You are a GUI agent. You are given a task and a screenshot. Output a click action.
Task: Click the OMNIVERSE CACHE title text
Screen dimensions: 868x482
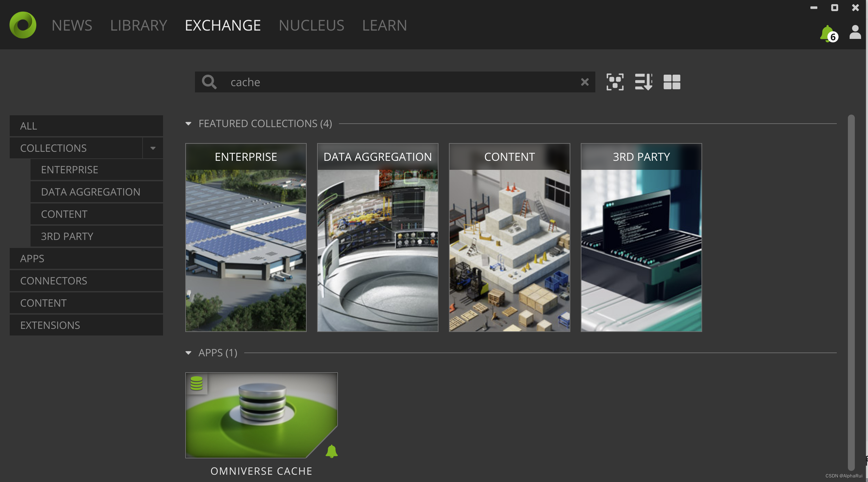coord(261,471)
